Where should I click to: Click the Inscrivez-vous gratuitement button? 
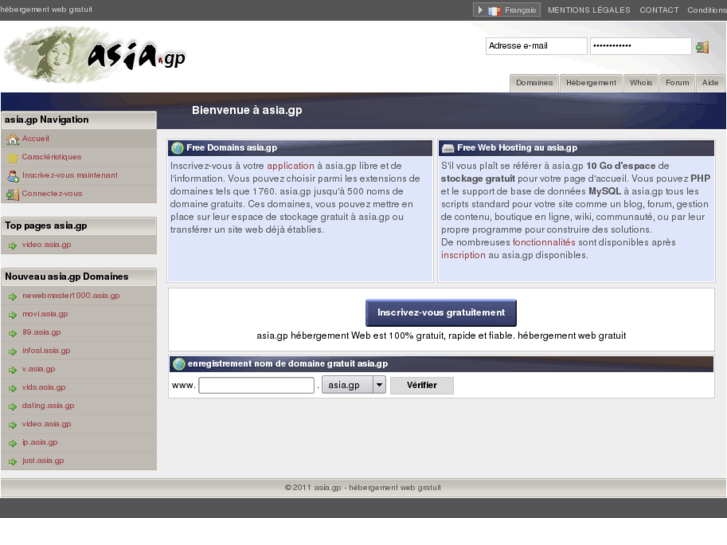(x=441, y=313)
